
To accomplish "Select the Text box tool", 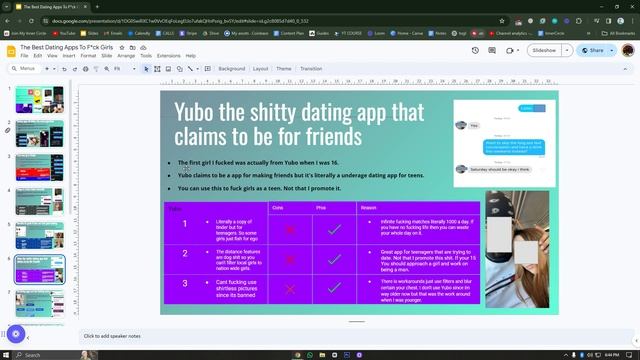I will click(x=157, y=69).
